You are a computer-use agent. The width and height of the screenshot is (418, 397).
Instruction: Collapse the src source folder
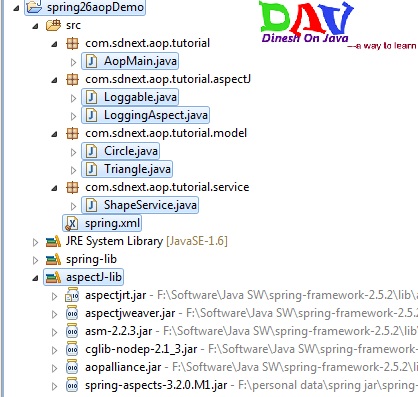tap(35, 26)
